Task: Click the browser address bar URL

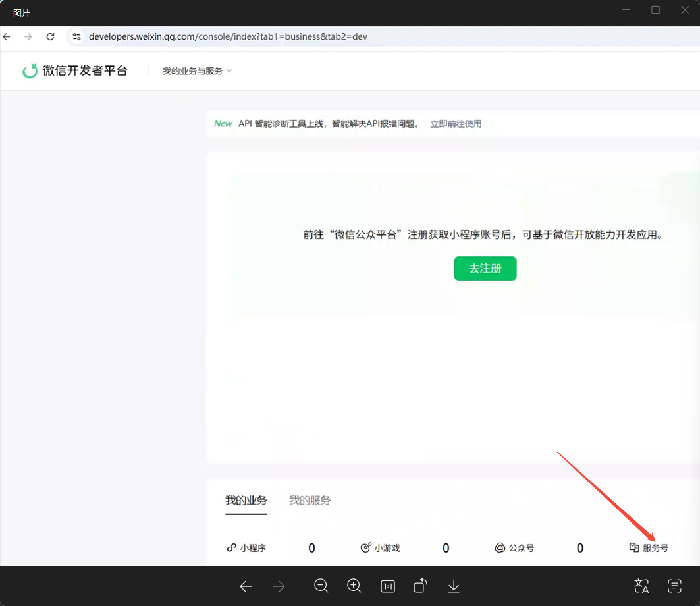Action: [228, 37]
